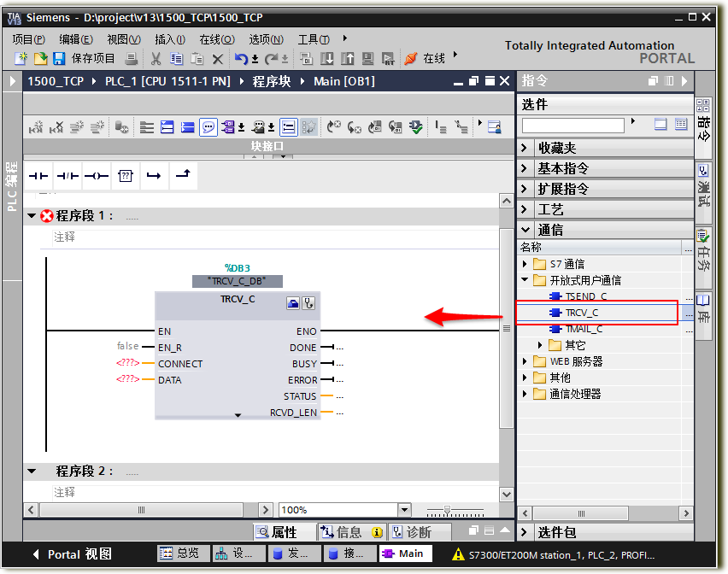
Task: Click the download to device icon
Action: pyautogui.click(x=327, y=59)
